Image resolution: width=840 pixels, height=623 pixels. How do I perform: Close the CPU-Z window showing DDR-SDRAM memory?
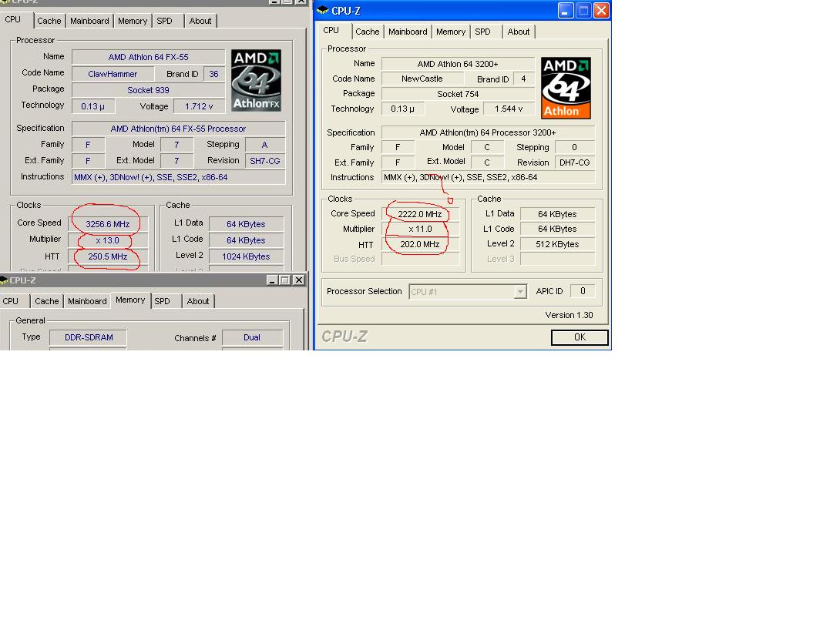pyautogui.click(x=300, y=280)
